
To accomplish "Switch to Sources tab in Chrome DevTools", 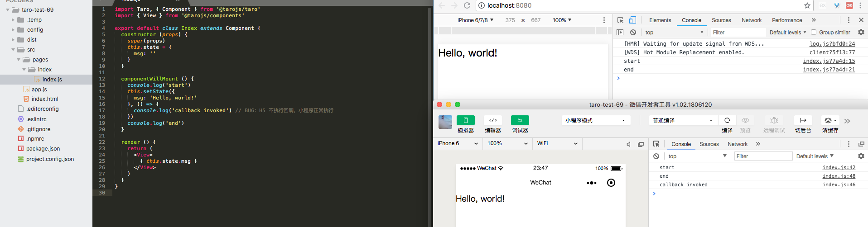I will [x=721, y=20].
